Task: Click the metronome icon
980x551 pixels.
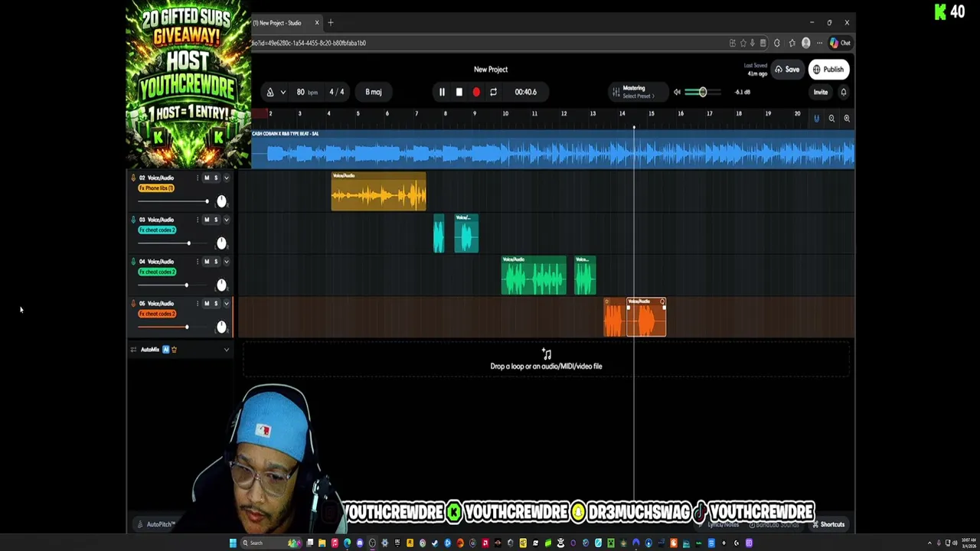Action: 269,92
